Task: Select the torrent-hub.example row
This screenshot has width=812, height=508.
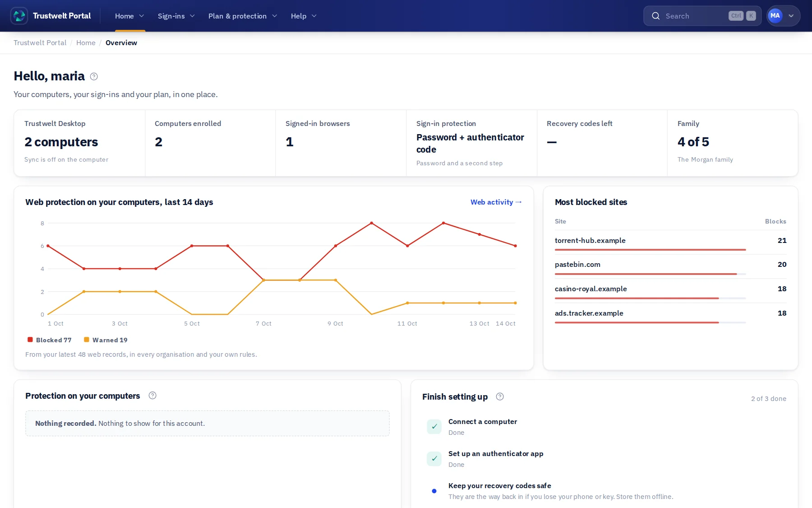Action: [x=670, y=242]
